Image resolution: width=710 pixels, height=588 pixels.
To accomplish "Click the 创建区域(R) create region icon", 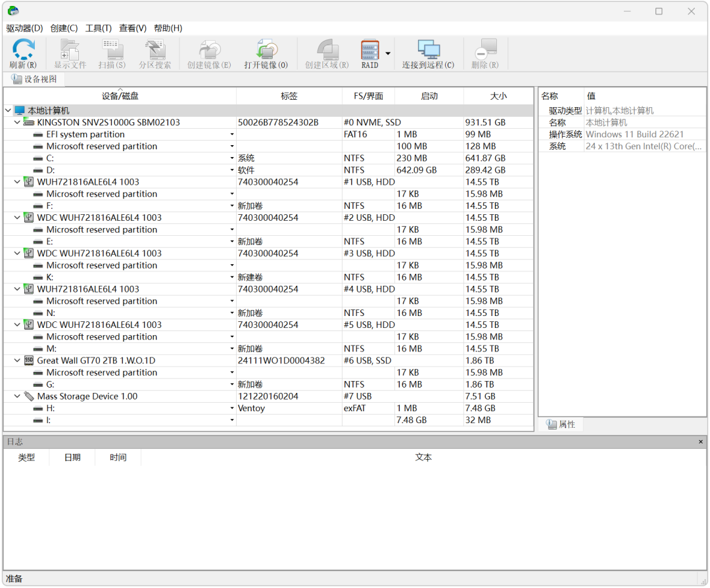I will tap(327, 53).
